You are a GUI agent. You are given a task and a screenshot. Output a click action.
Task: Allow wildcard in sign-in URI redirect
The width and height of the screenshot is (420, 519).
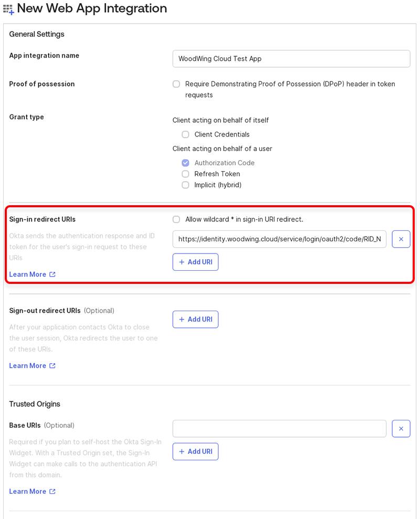click(x=176, y=219)
